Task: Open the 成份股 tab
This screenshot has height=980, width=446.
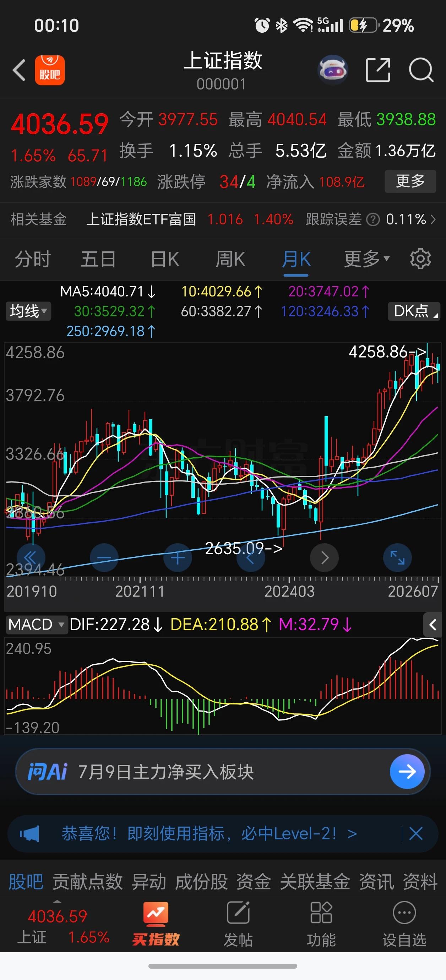Action: (201, 881)
